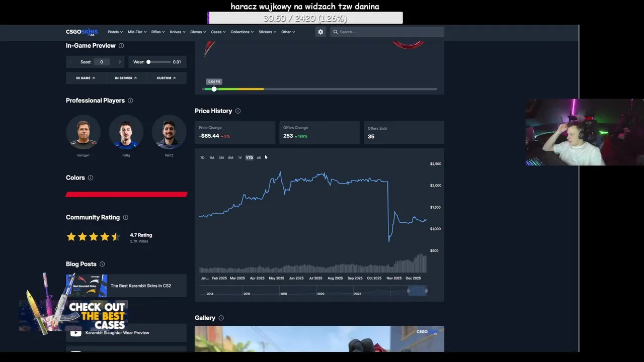The width and height of the screenshot is (644, 362).
Task: Click the Offers Change 253 card
Action: point(319,132)
